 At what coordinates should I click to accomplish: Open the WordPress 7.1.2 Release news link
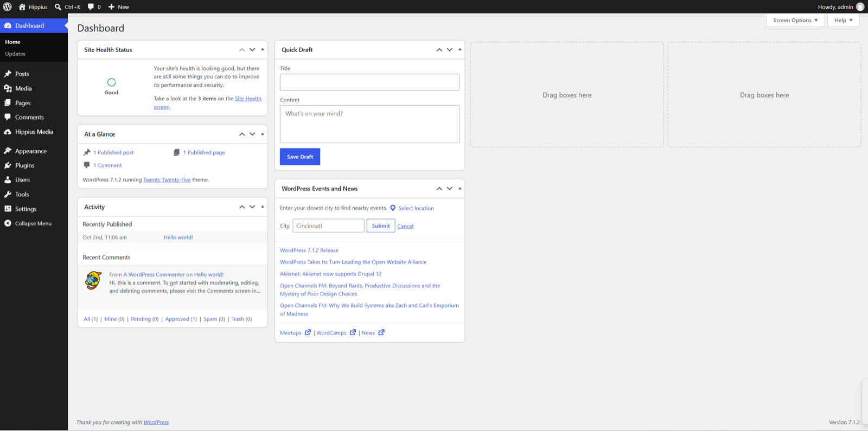click(309, 250)
